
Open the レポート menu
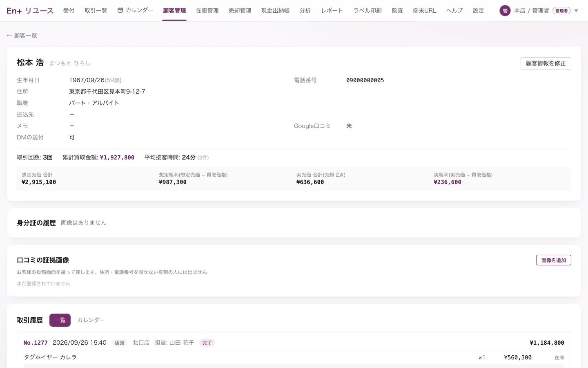click(332, 11)
